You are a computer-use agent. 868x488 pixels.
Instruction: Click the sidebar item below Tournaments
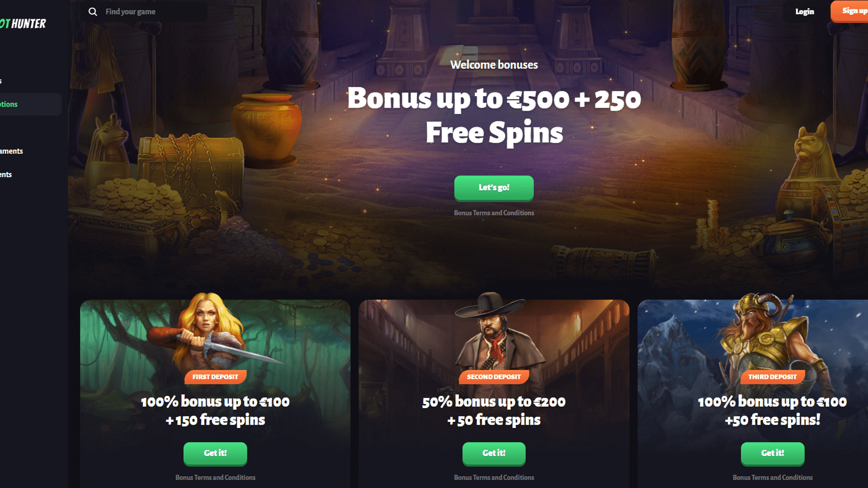pyautogui.click(x=6, y=175)
